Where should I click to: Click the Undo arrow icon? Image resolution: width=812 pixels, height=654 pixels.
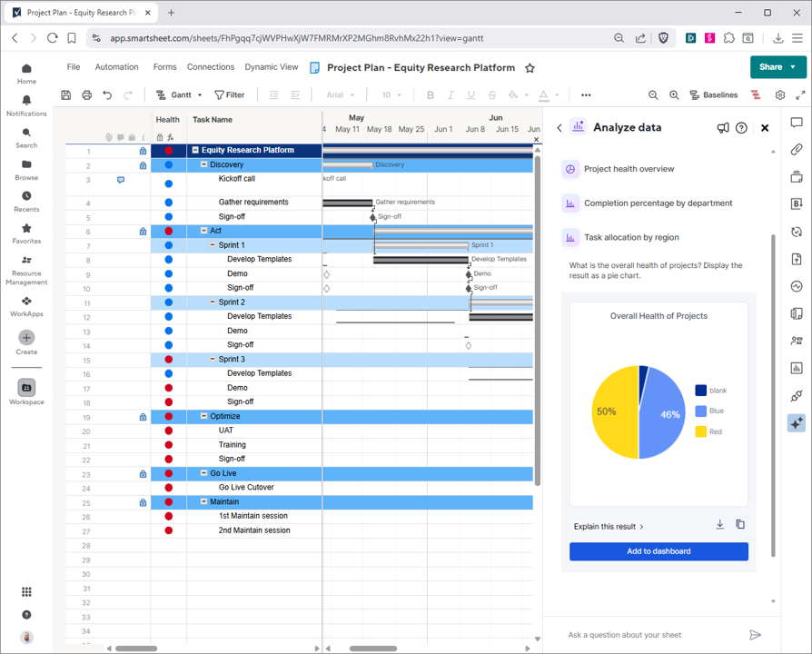tap(107, 95)
